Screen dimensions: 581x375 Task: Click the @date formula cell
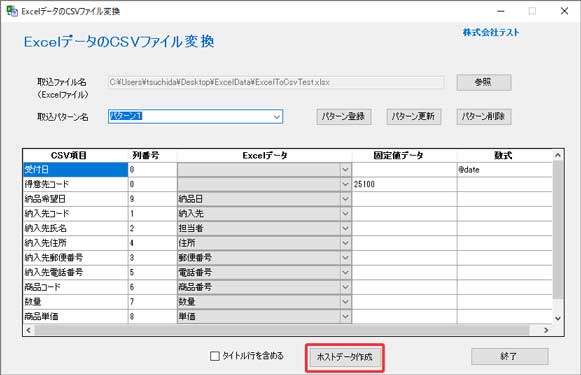point(505,170)
